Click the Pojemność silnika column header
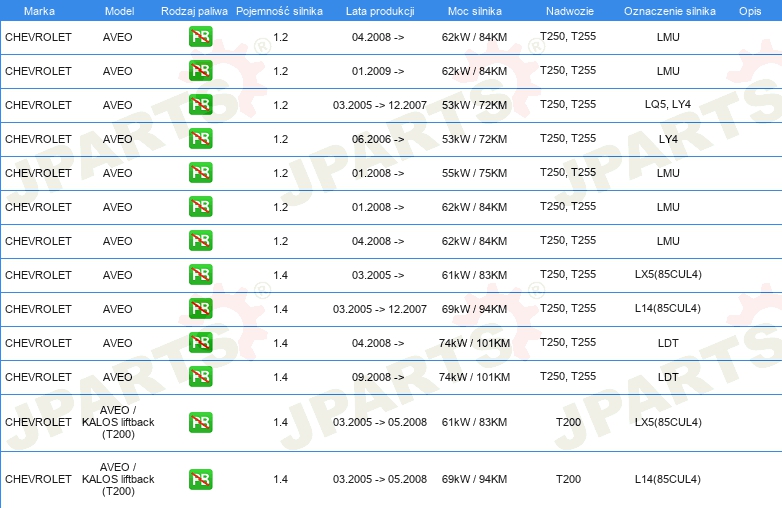This screenshot has height=508, width=782. tap(279, 11)
